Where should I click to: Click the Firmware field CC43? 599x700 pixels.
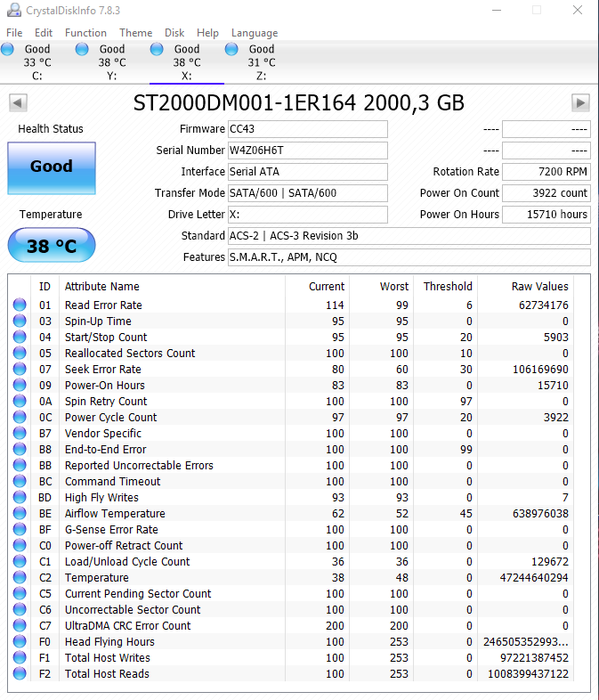[x=308, y=129]
